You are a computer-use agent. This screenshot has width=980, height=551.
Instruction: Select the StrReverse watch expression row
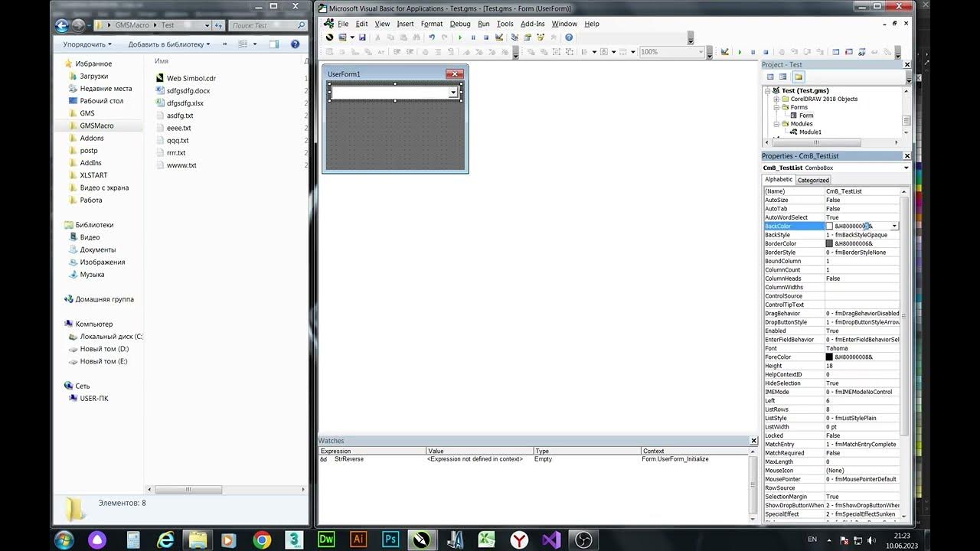(534, 459)
